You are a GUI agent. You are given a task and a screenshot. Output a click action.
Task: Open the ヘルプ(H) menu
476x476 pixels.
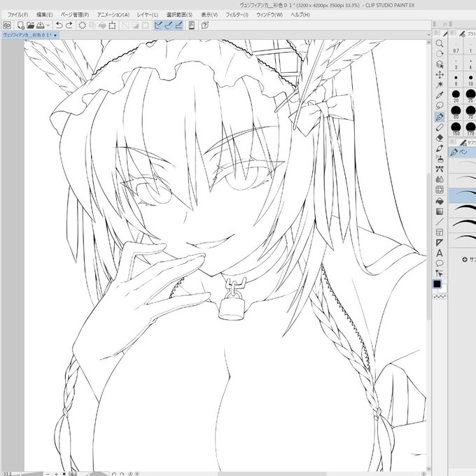click(x=300, y=15)
